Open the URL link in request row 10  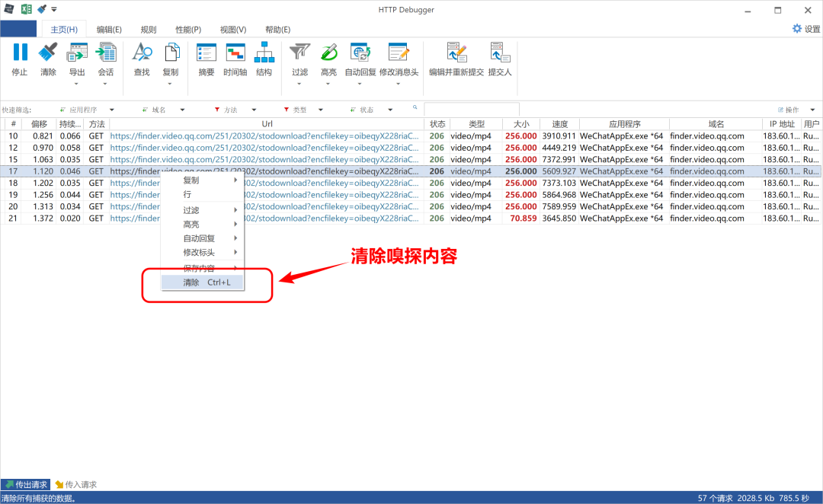(x=264, y=136)
